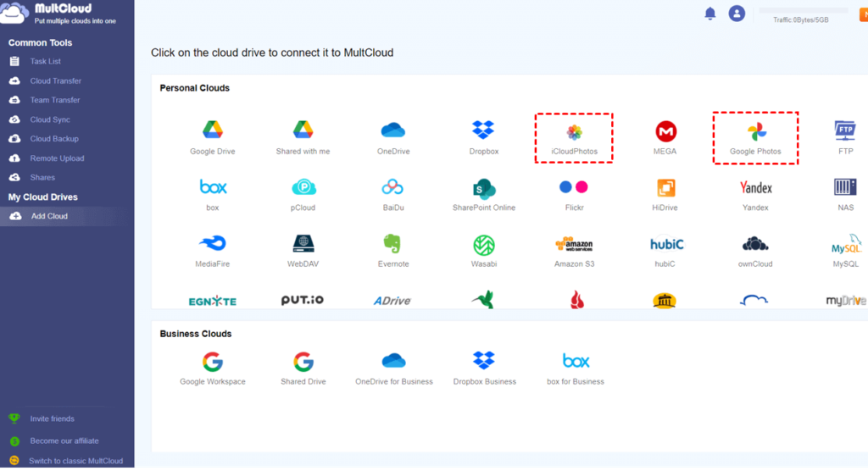Connect the MEGA cloud drive

pos(665,131)
